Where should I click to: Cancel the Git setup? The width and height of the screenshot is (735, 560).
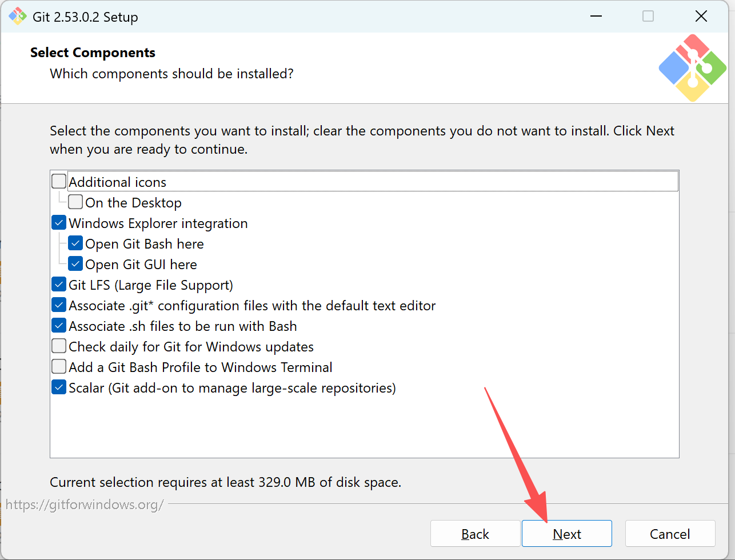(x=670, y=534)
